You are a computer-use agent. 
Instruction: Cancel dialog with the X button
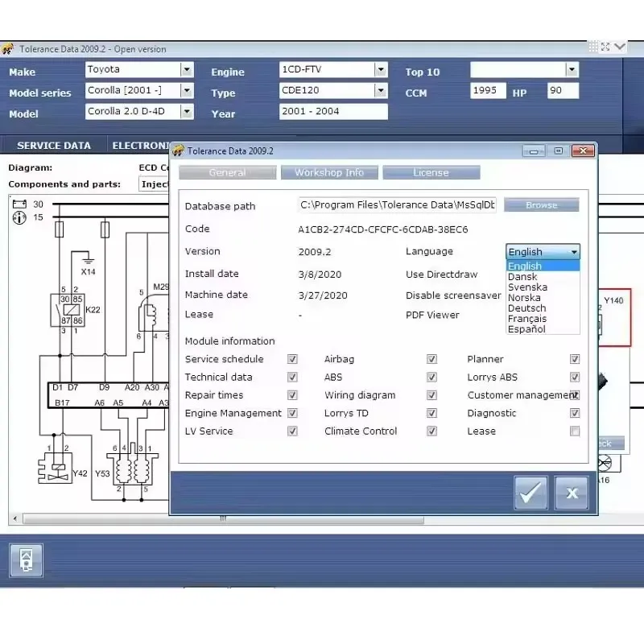click(572, 493)
